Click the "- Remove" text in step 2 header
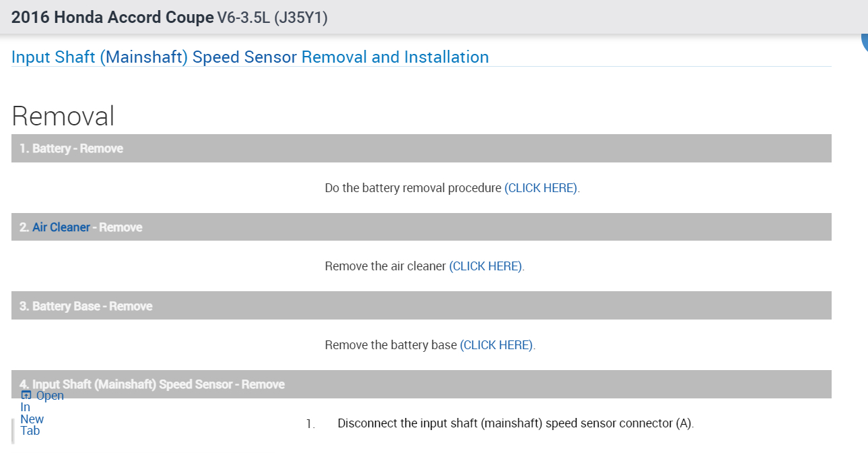Image resolution: width=868 pixels, height=453 pixels. (118, 227)
